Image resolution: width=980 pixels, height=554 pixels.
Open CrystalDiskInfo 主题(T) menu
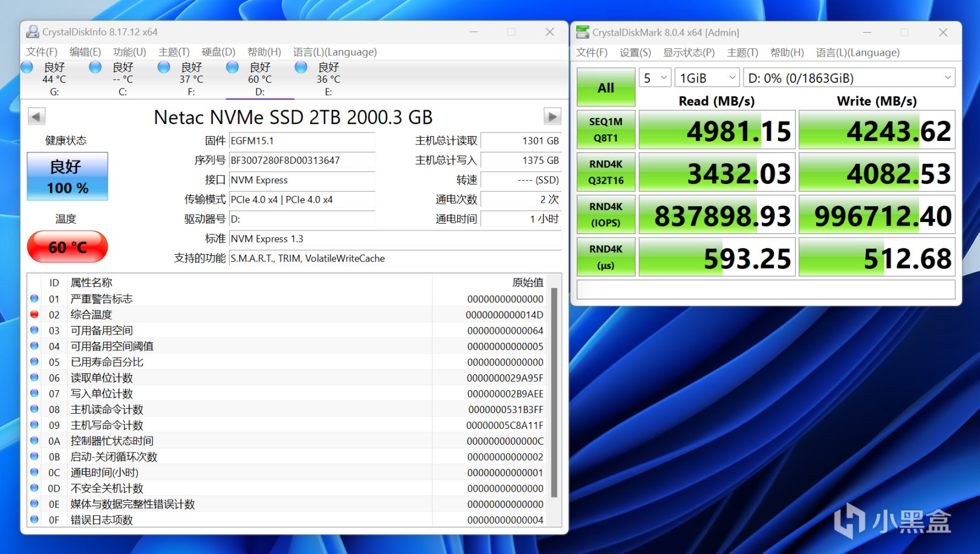tap(174, 52)
